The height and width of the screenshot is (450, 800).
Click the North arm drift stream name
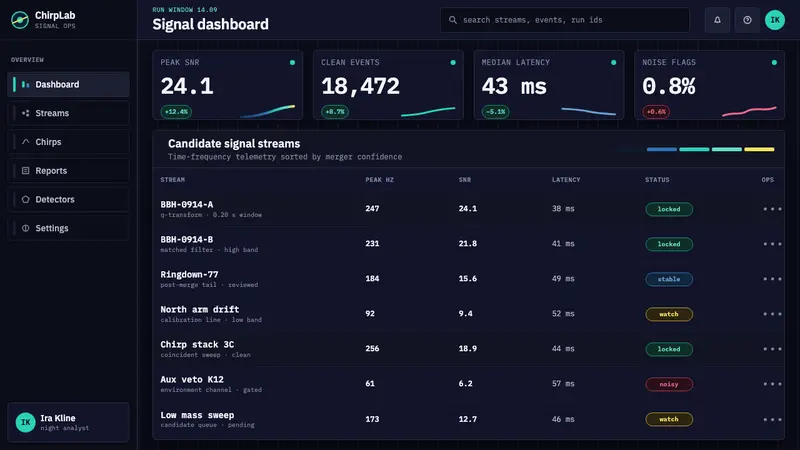199,309
